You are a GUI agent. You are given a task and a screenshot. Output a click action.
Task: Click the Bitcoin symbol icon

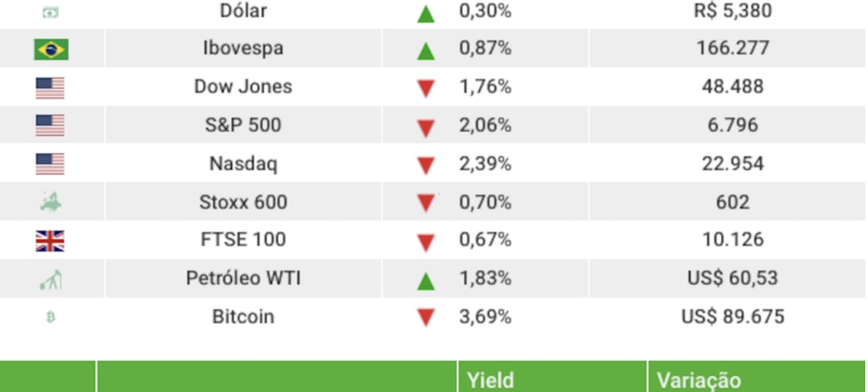(x=50, y=317)
